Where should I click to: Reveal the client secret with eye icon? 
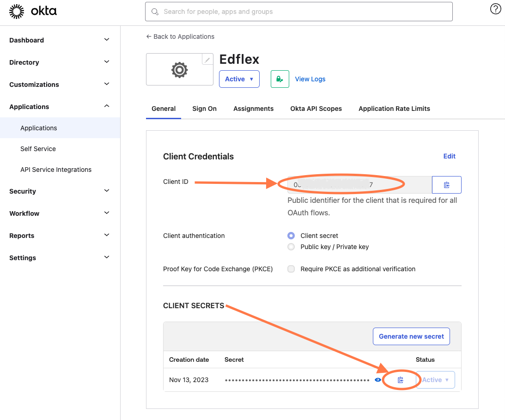378,380
